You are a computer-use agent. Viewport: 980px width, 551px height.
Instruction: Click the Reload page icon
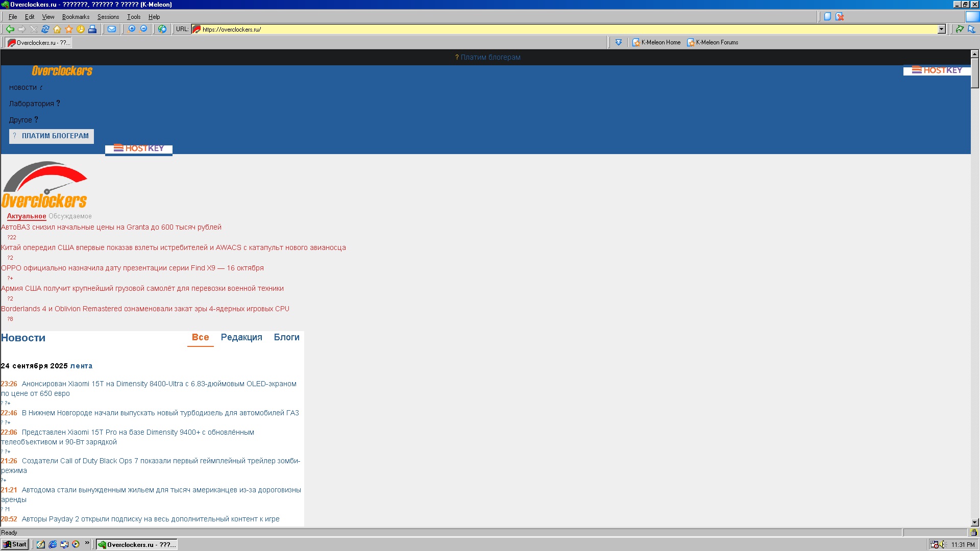(x=45, y=29)
